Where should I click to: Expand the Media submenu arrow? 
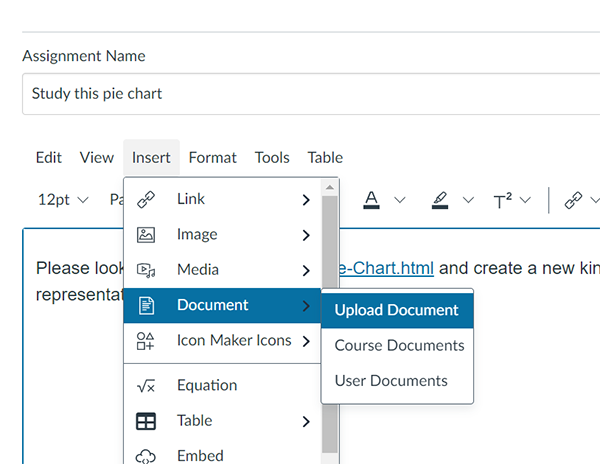tap(306, 270)
